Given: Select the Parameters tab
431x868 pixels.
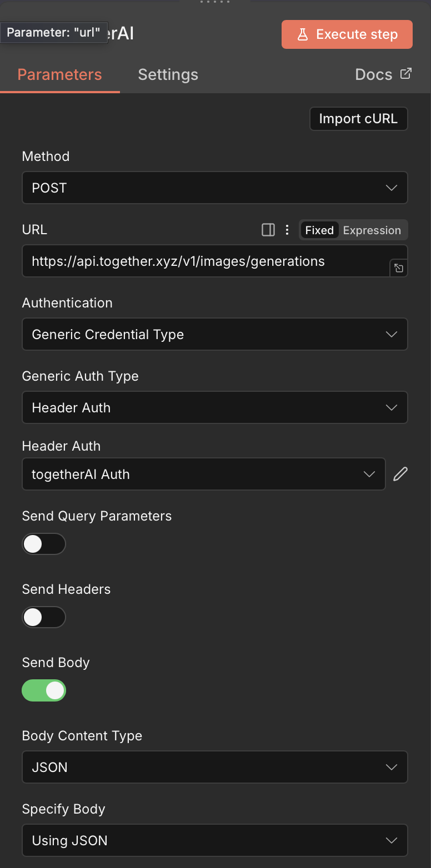Looking at the screenshot, I should point(59,74).
